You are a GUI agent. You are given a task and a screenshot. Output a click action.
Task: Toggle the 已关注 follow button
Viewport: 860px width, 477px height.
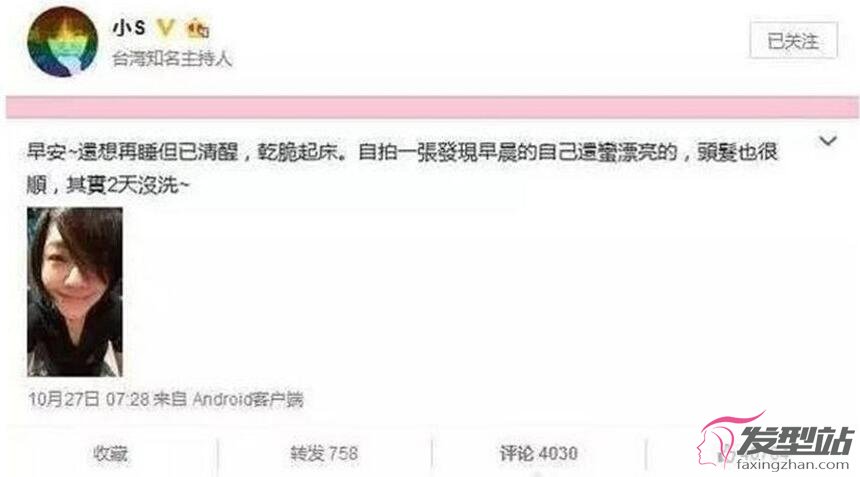point(793,40)
